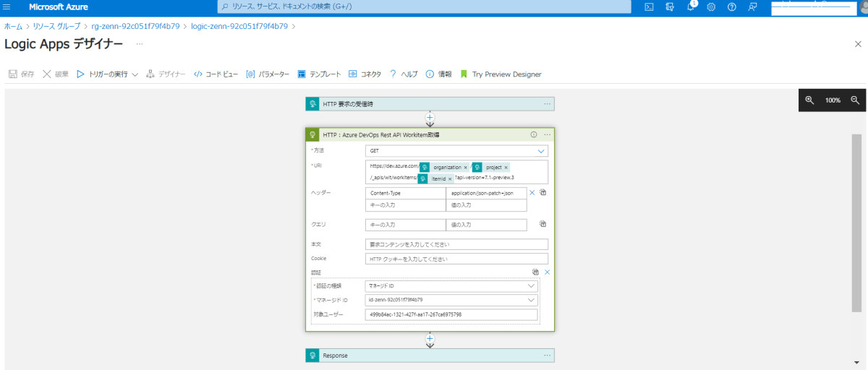Image resolution: width=868 pixels, height=370 pixels.
Task: Open テンプレート (Templates)
Action: (x=319, y=74)
